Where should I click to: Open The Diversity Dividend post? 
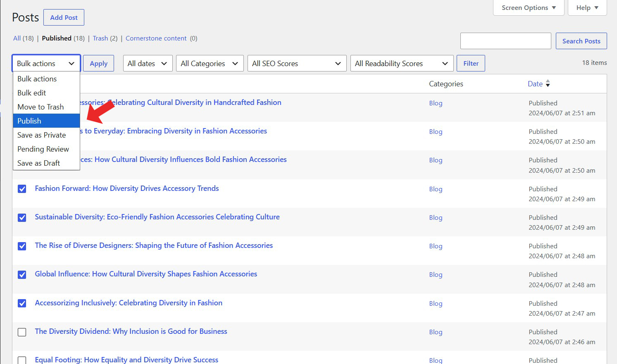[x=131, y=331]
